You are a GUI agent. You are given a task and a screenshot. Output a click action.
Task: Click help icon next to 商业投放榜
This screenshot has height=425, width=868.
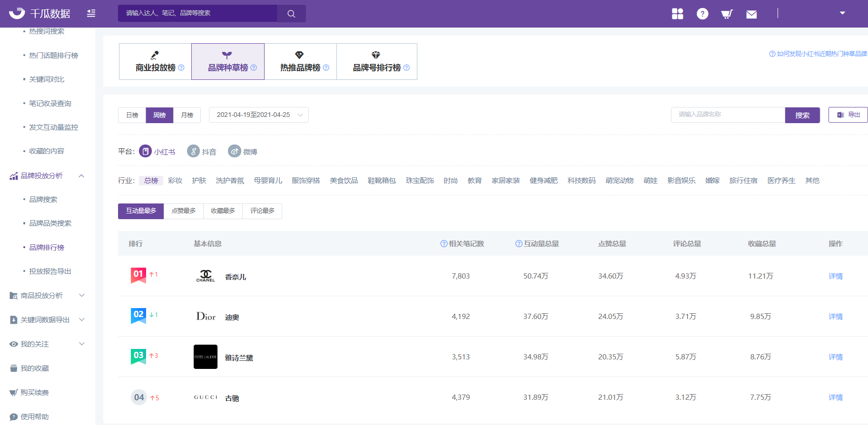pos(181,68)
